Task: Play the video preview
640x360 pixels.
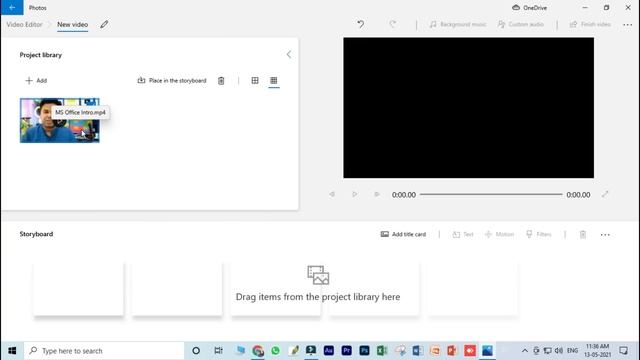Action: tap(354, 195)
